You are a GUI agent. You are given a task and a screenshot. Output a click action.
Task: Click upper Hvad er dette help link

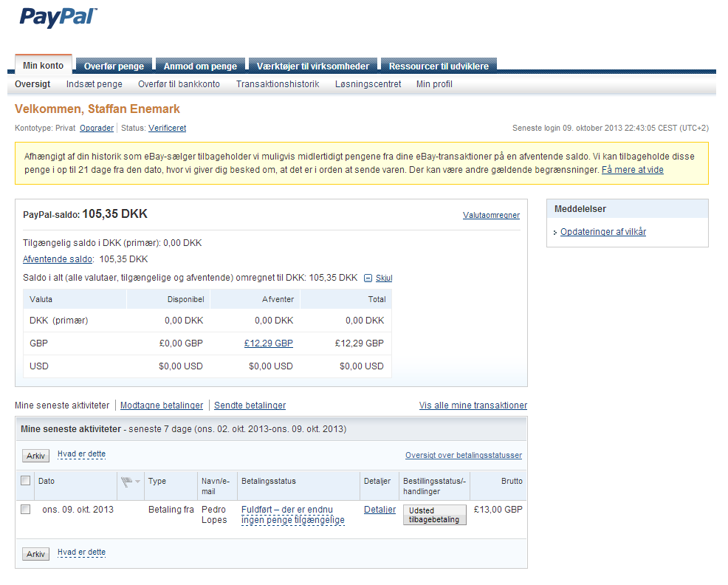tap(82, 454)
